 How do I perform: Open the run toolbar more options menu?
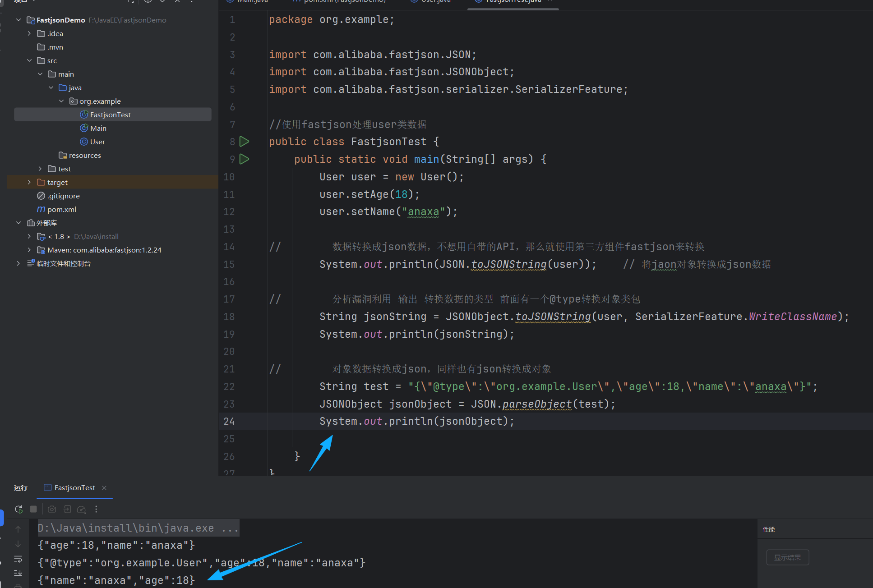click(x=96, y=509)
